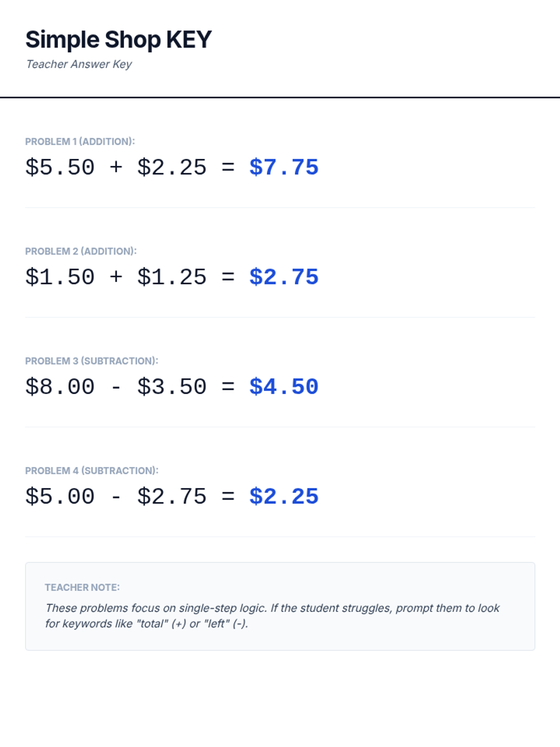Click the $2.25 answer in blue

[x=284, y=496]
